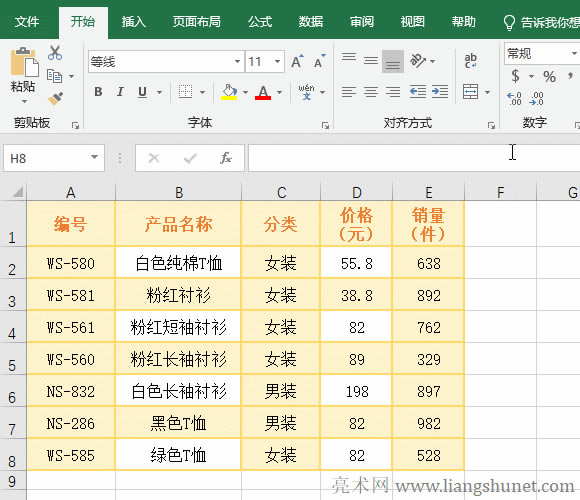The height and width of the screenshot is (500, 580).
Task: Toggle underline formatting
Action: (x=142, y=91)
